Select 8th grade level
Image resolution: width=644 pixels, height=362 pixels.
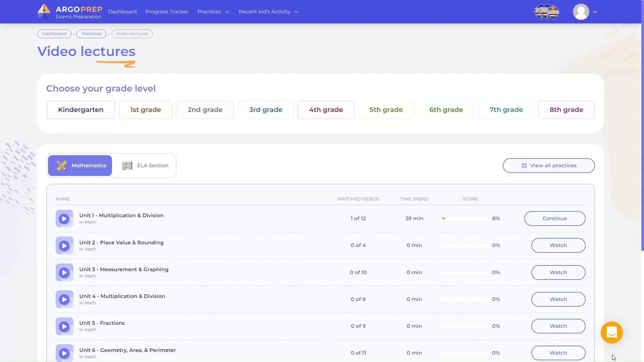click(x=566, y=110)
